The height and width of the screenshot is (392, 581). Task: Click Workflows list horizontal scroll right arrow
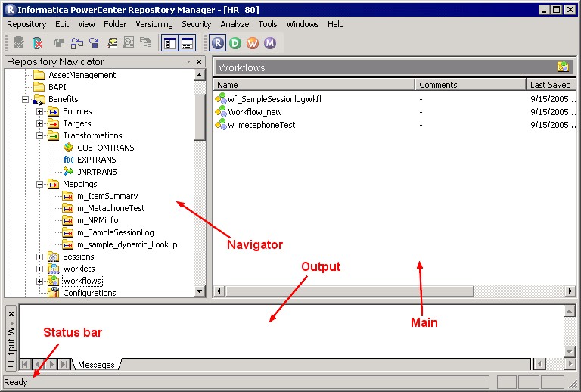[570, 291]
